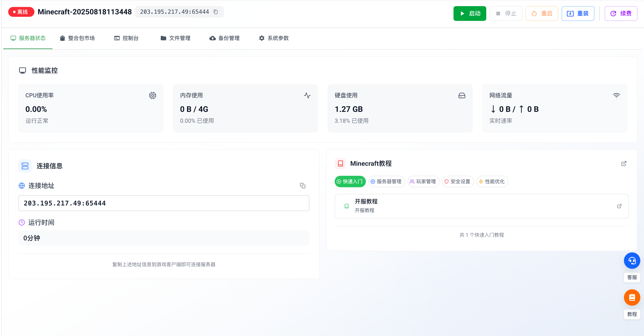The height and width of the screenshot is (336, 644).
Task: Open the 控制台 tab
Action: (126, 38)
